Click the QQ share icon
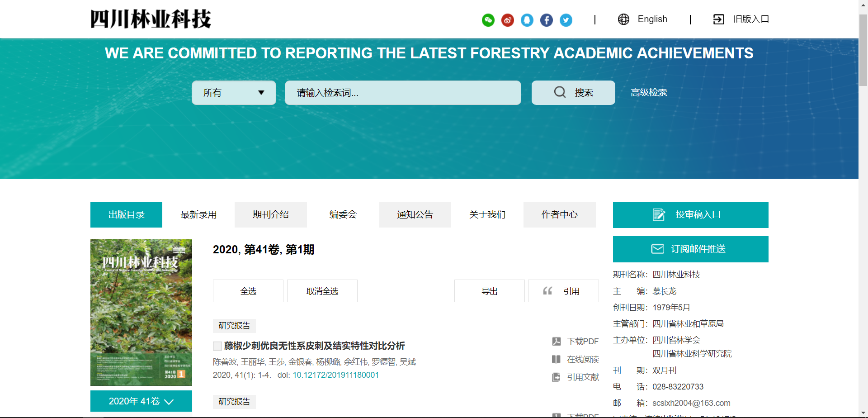 [527, 20]
